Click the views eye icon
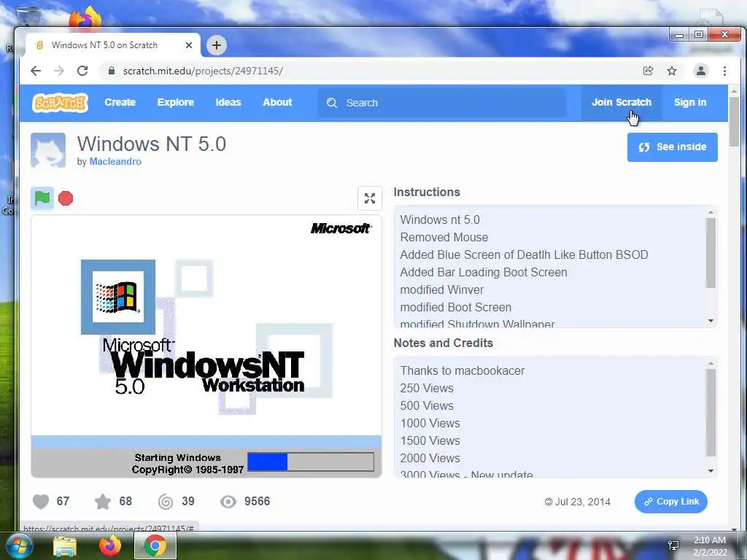Image resolution: width=747 pixels, height=560 pixels. [228, 502]
